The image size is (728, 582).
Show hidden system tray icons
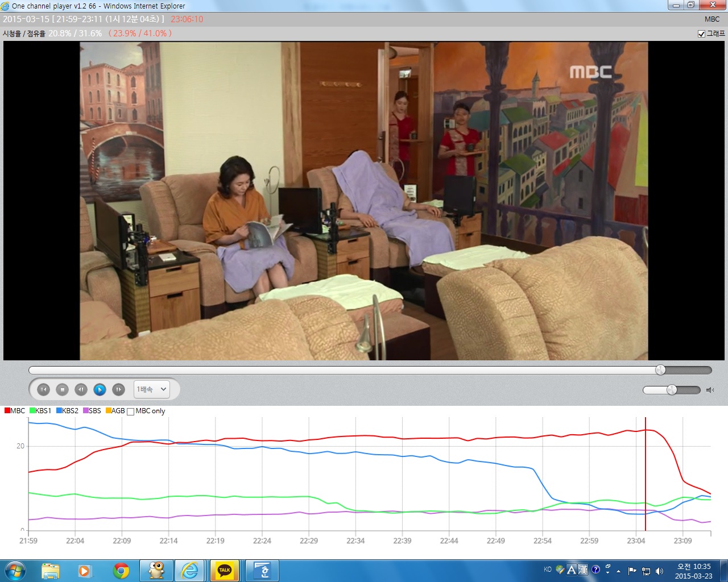point(618,571)
